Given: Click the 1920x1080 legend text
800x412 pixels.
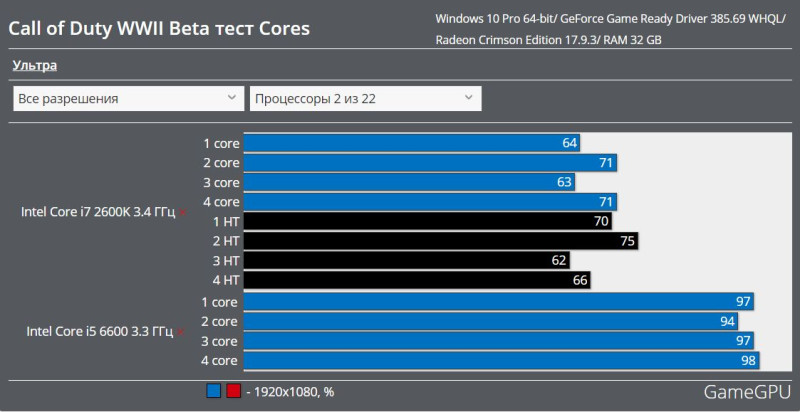Looking at the screenshot, I should coord(294,392).
